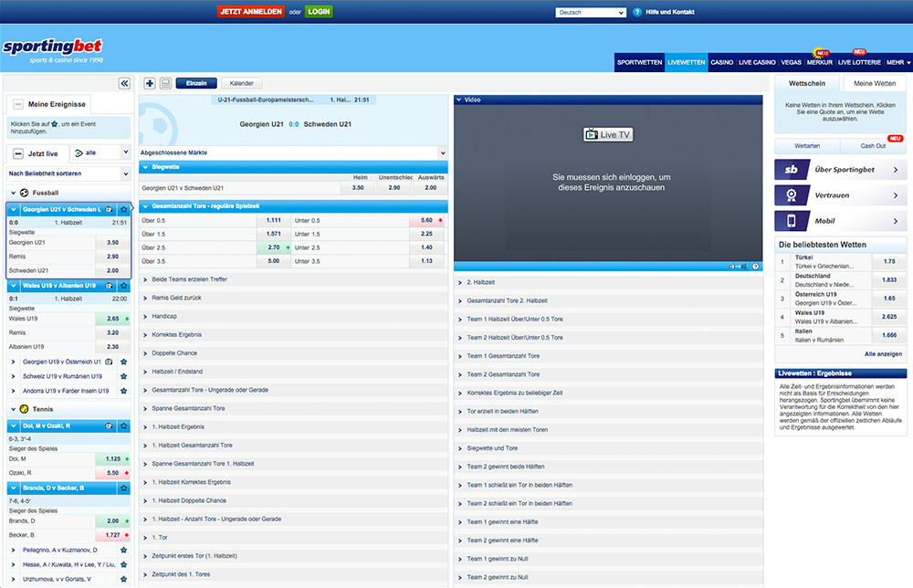The image size is (913, 588).
Task: Expand Korrektes Ergebnis market
Action: [293, 335]
